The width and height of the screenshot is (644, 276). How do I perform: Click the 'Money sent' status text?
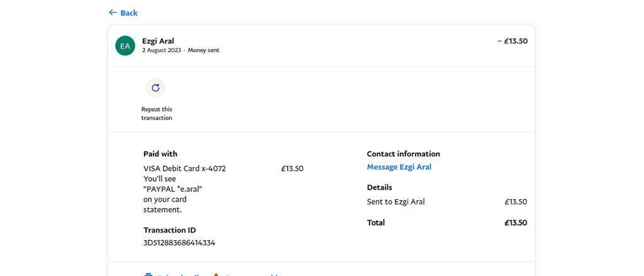coord(204,50)
